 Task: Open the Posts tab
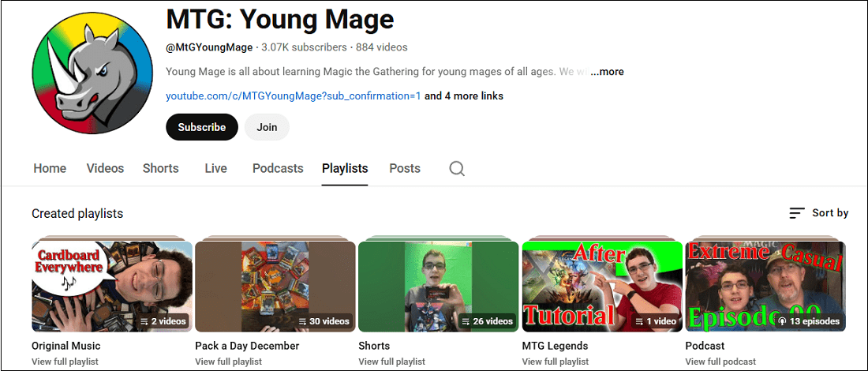point(405,168)
